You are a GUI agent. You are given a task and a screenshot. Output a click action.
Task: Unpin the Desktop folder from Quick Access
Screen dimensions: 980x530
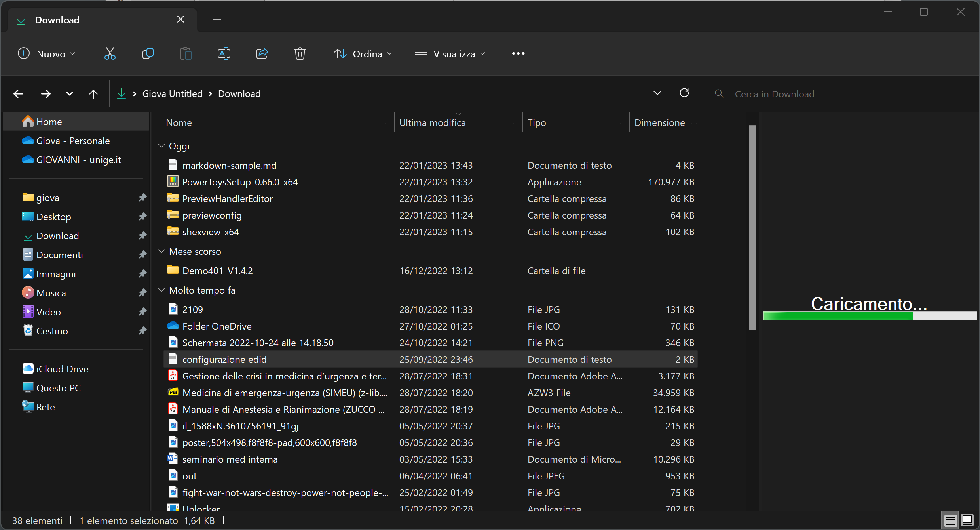(142, 217)
